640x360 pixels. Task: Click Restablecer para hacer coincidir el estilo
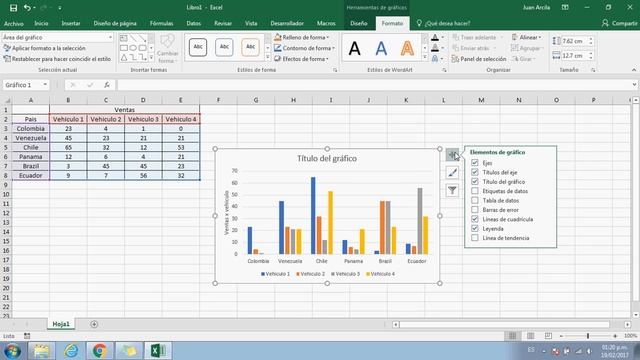[x=57, y=59]
